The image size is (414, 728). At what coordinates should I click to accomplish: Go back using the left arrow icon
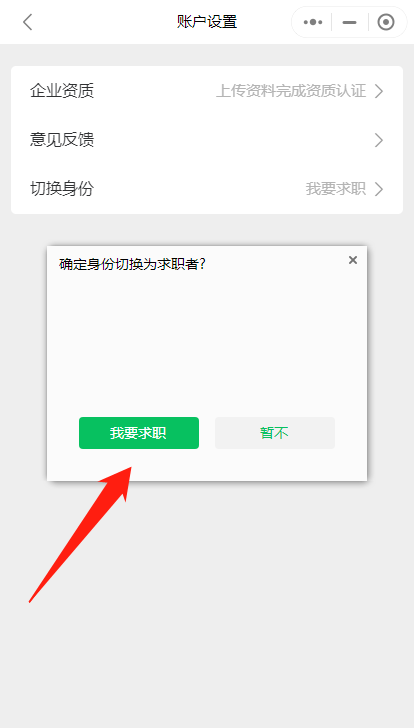pos(28,22)
